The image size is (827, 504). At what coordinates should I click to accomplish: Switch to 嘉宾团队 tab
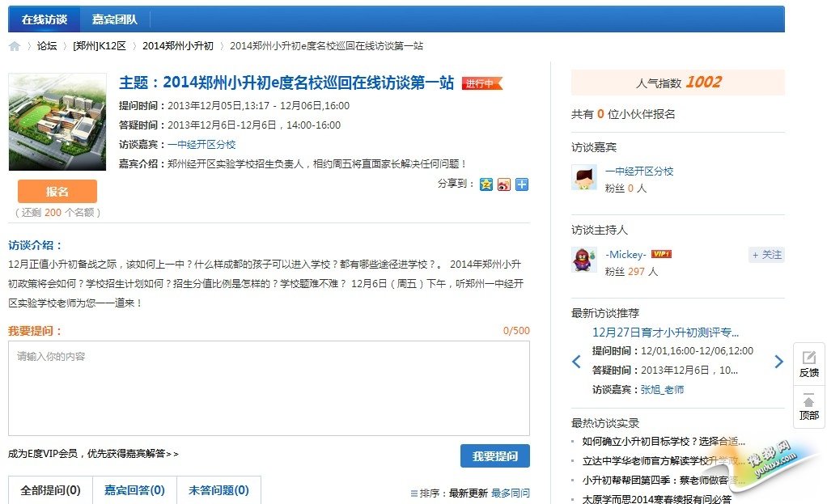click(x=114, y=19)
